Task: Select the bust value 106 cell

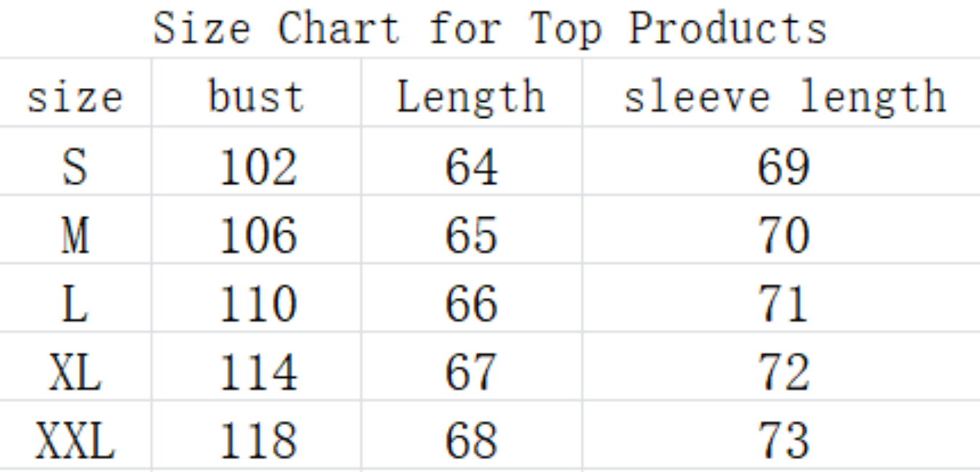Action: pos(258,235)
